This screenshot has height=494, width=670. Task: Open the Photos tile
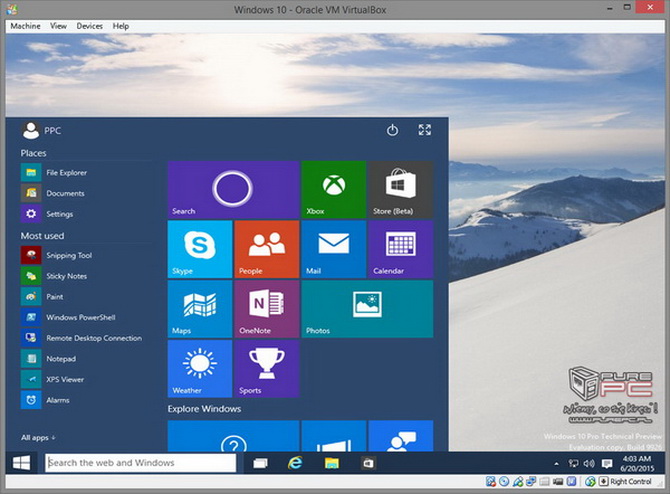coord(367,309)
